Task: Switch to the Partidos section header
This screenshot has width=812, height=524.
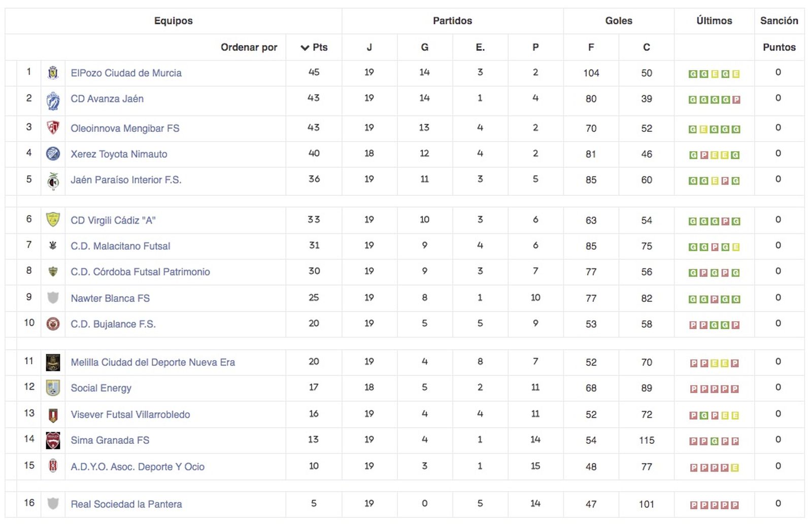Action: click(x=452, y=21)
